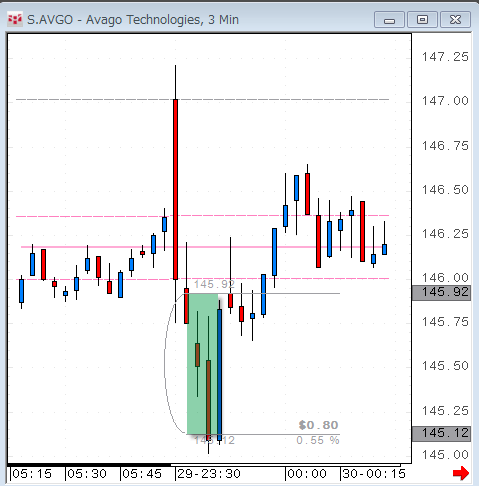
Task: Click the 145.25 price axis label
Action: pos(445,411)
